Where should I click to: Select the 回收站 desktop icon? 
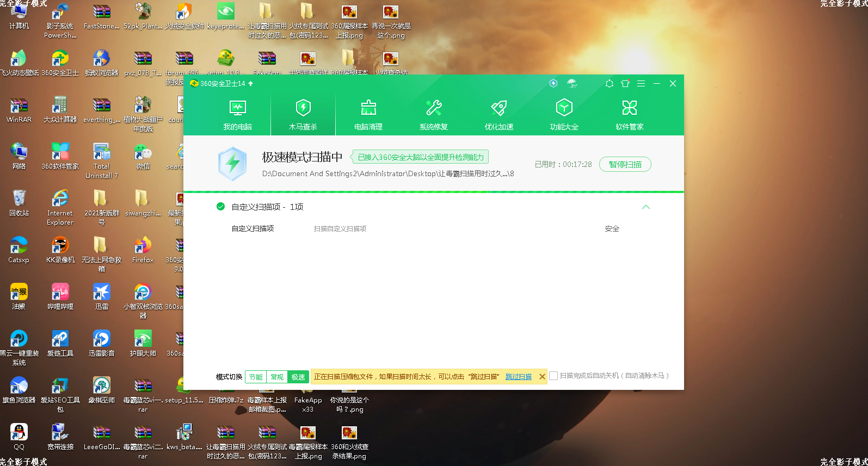coord(19,203)
